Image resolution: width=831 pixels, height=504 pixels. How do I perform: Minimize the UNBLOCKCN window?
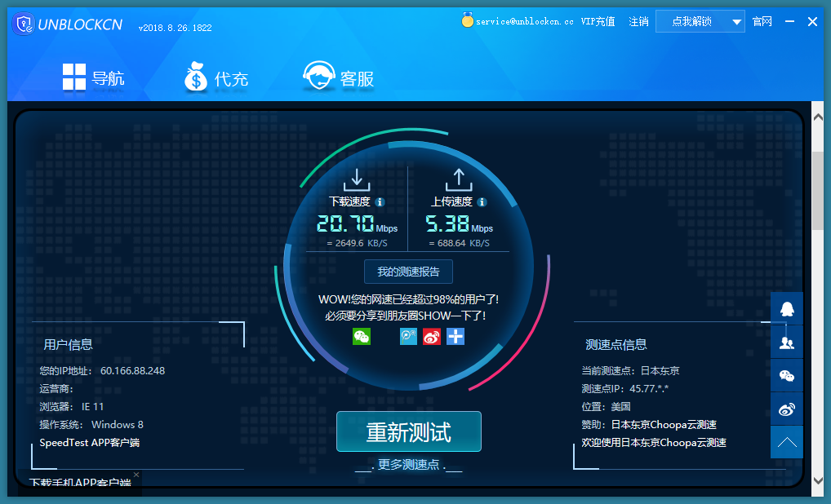pos(789,22)
